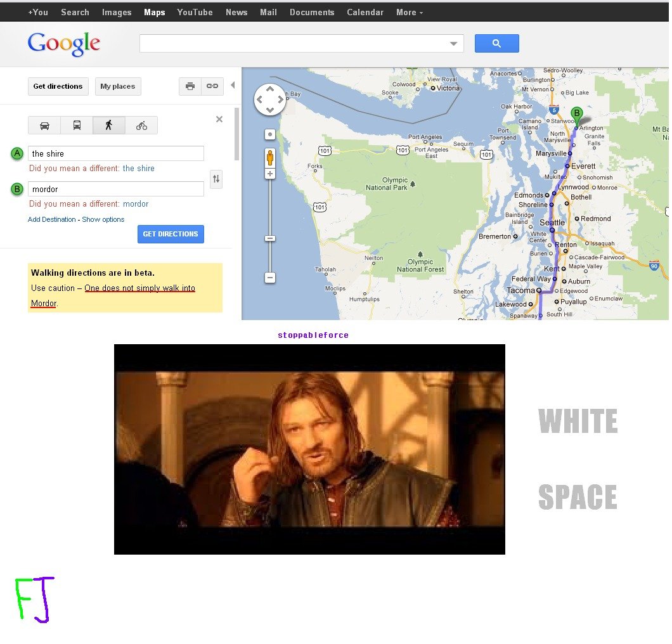Click the mordor destination field
Image resolution: width=672 pixels, height=644 pixels.
[116, 189]
